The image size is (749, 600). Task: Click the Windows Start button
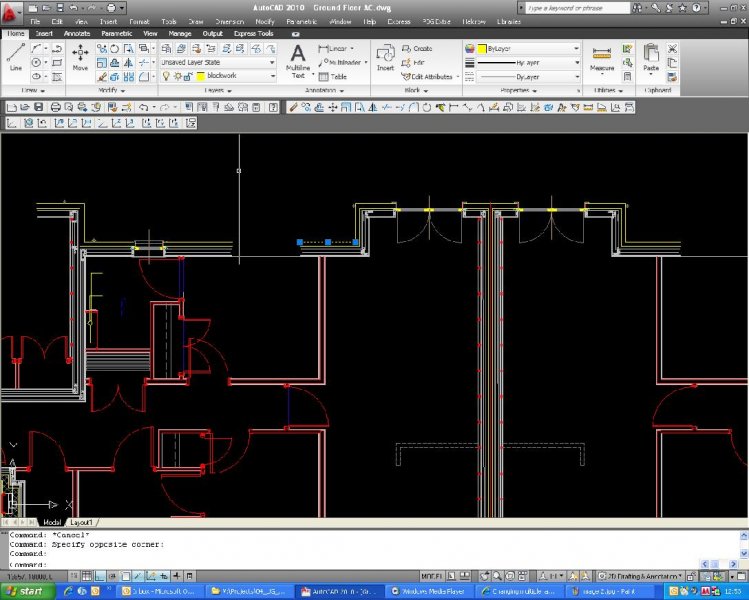[25, 591]
